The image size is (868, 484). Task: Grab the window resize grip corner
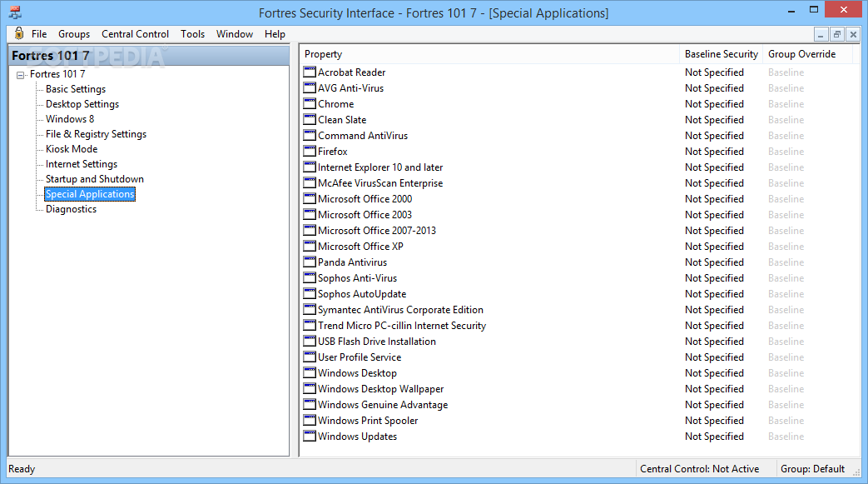[x=856, y=472]
